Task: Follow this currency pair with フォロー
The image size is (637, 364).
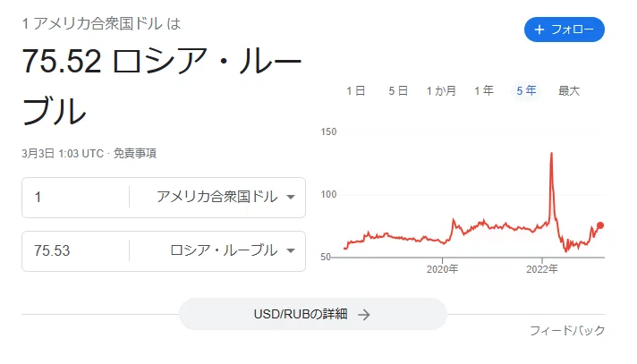Action: click(565, 30)
